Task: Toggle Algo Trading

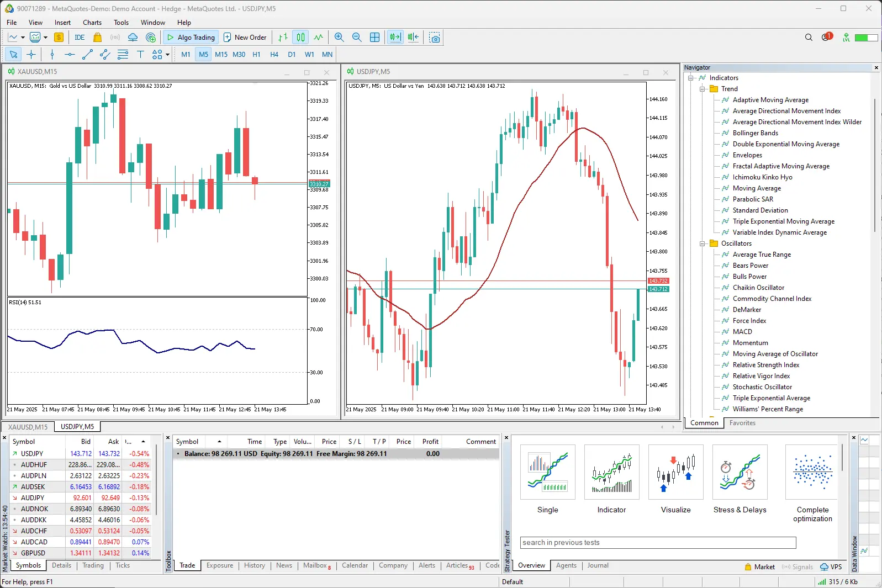Action: point(191,38)
